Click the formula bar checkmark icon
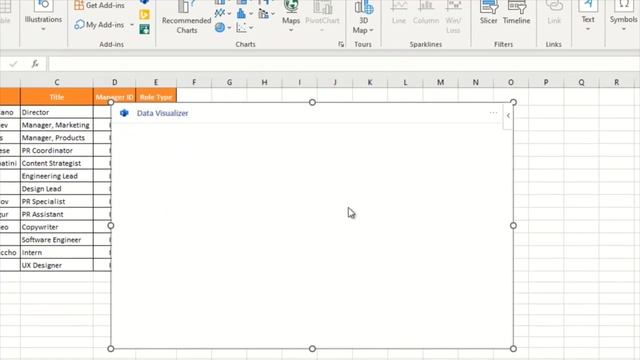Screen dimensions: 640x360 pyautogui.click(x=13, y=64)
